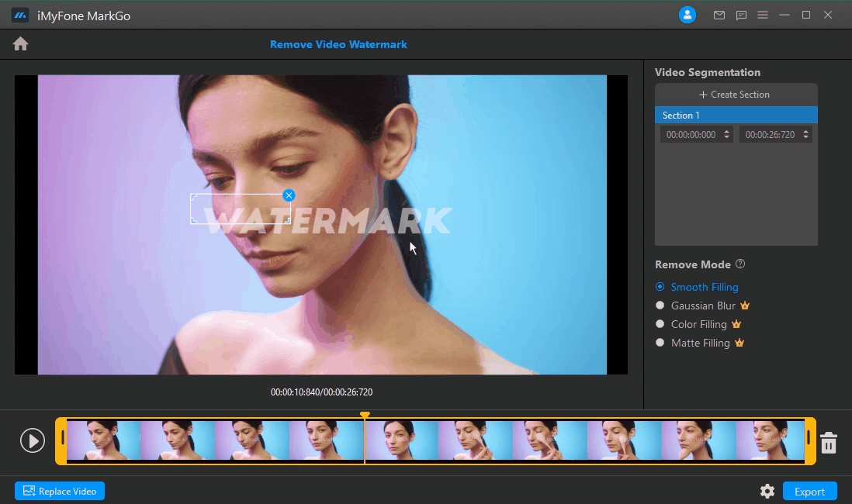The width and height of the screenshot is (852, 504).
Task: Delete section using the trash icon
Action: (829, 443)
